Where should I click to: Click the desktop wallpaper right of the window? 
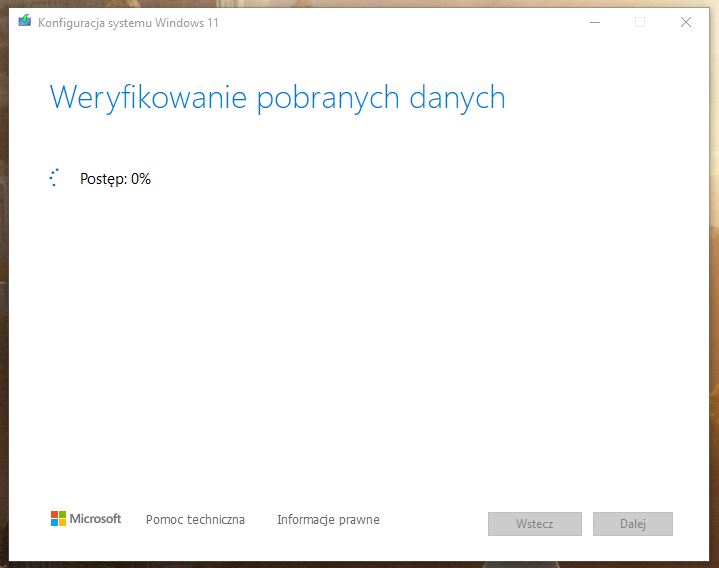tap(714, 300)
